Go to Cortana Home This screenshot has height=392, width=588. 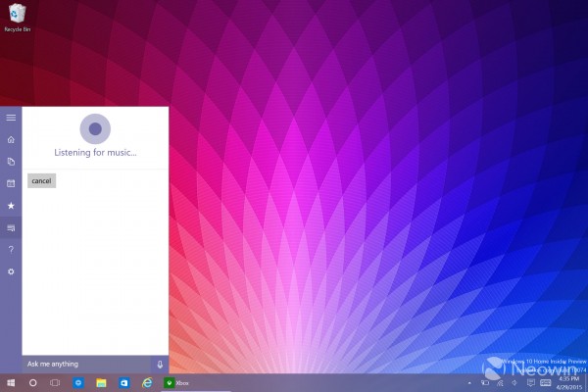11,139
